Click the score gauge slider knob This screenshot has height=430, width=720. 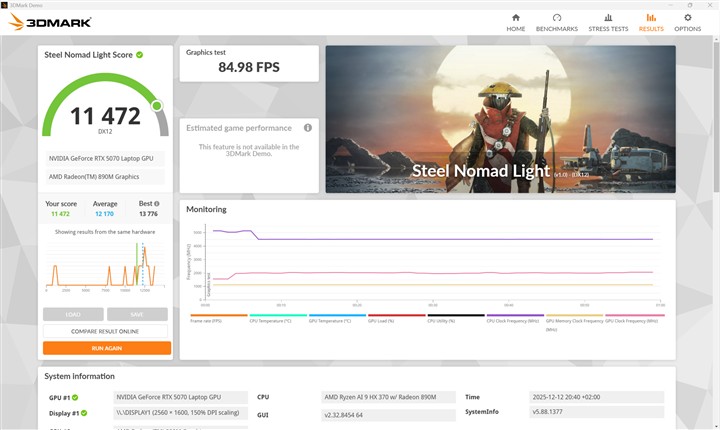pos(156,105)
